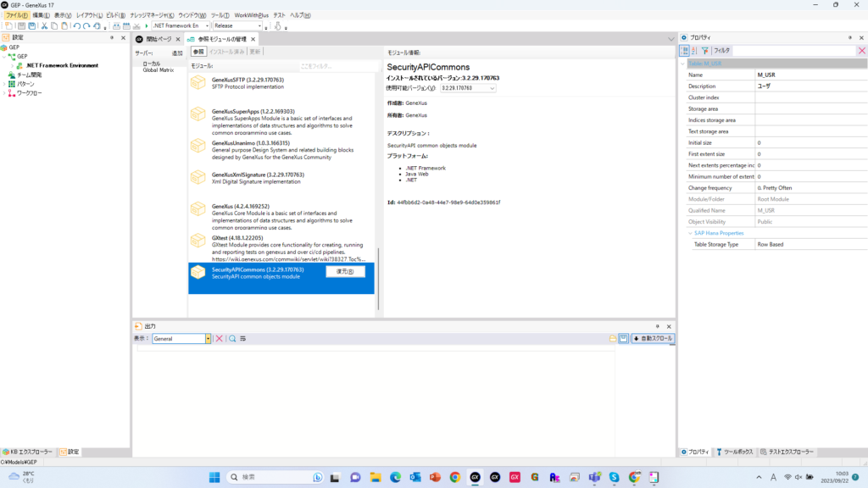Image resolution: width=868 pixels, height=488 pixels.
Task: Open the ナレッジマネージャ menu
Action: click(152, 15)
